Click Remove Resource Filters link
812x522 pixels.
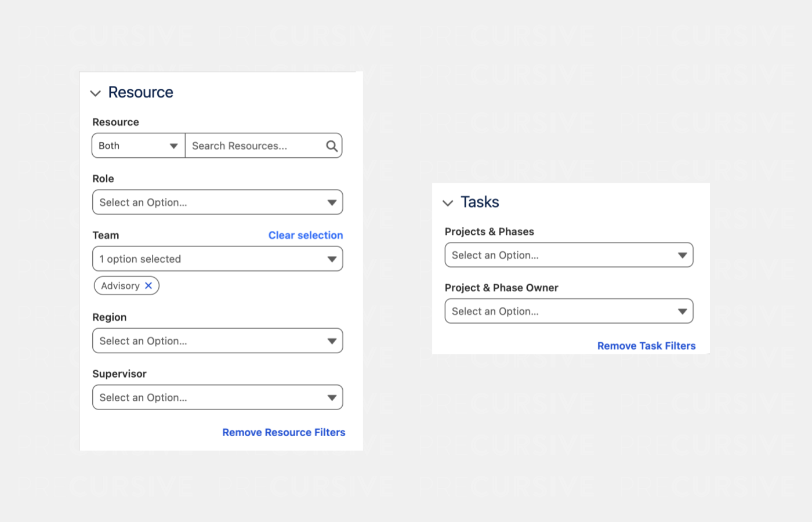[284, 432]
